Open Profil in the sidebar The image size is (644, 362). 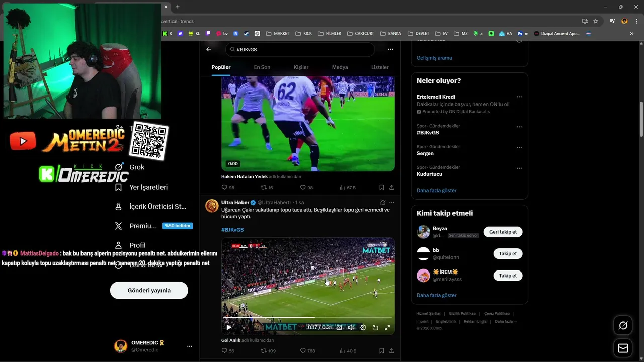(x=130, y=245)
